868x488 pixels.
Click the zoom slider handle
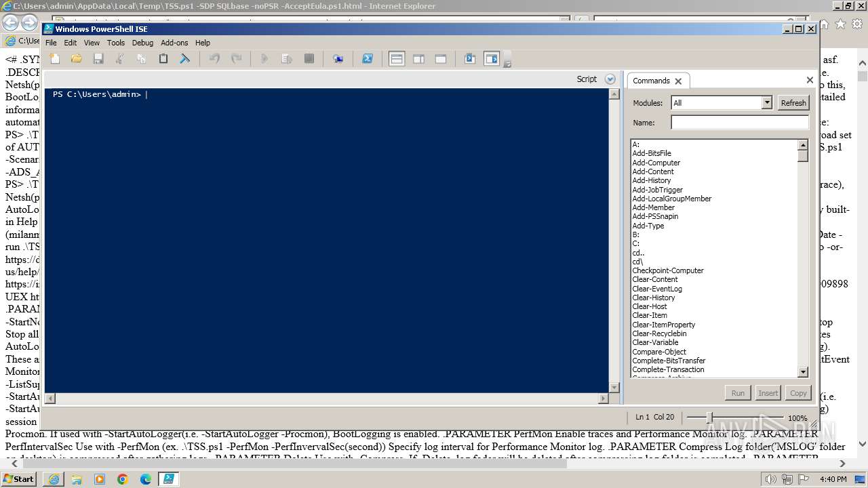click(709, 418)
